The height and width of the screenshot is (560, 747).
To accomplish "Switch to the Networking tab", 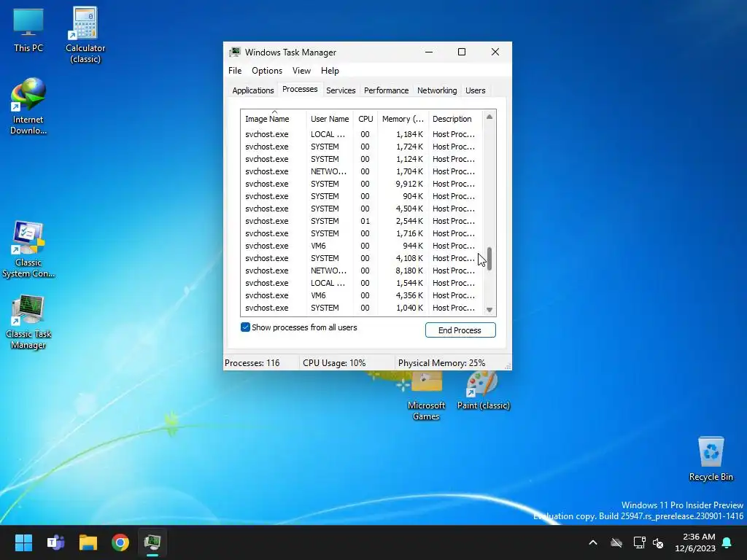I will [x=437, y=90].
